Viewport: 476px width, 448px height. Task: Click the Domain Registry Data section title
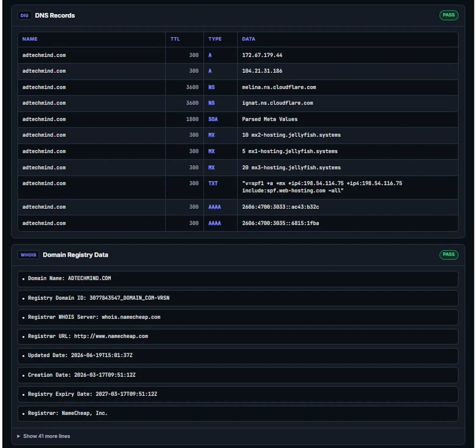pyautogui.click(x=75, y=255)
